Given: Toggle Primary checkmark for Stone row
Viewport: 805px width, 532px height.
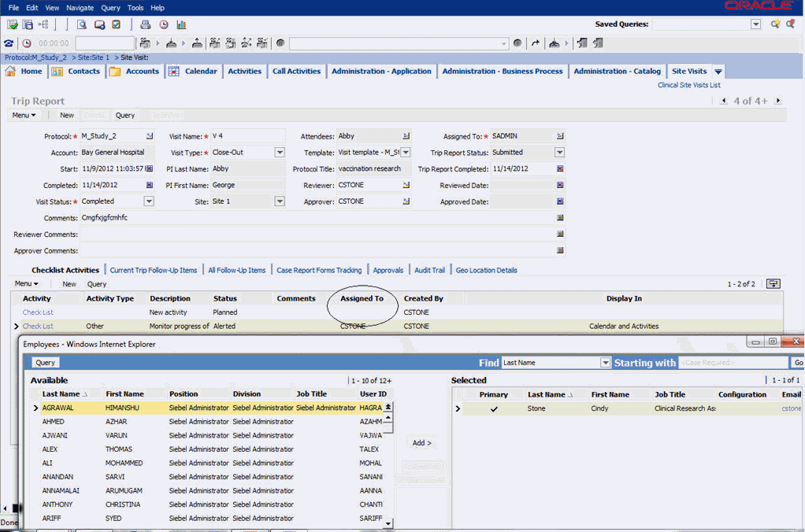Looking at the screenshot, I should coord(494,409).
